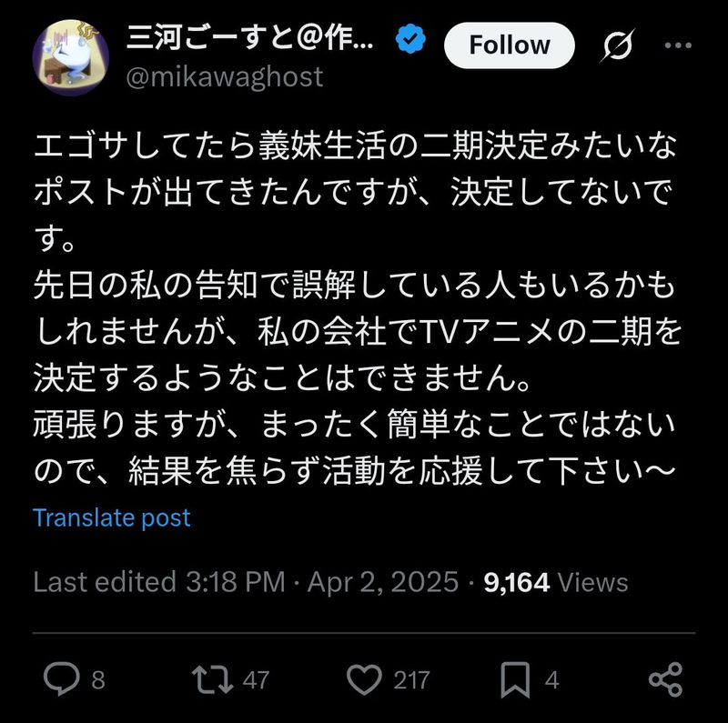Click the 9,164 Views count
Screen dimensions: 728x723
[x=556, y=582]
